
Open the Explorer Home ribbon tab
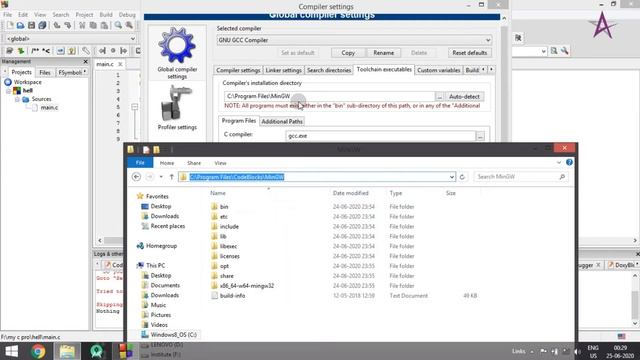coord(167,163)
